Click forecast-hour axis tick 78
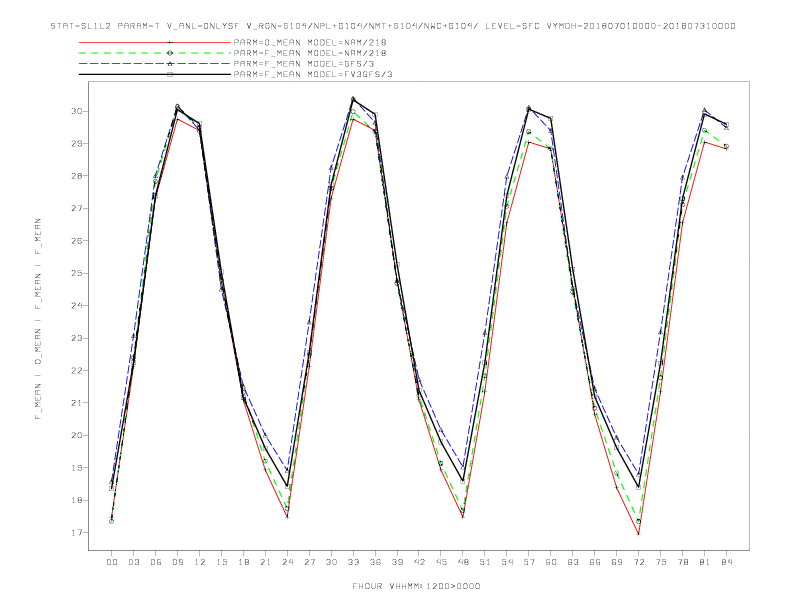Viewport: 792px width, 612px height. (683, 562)
